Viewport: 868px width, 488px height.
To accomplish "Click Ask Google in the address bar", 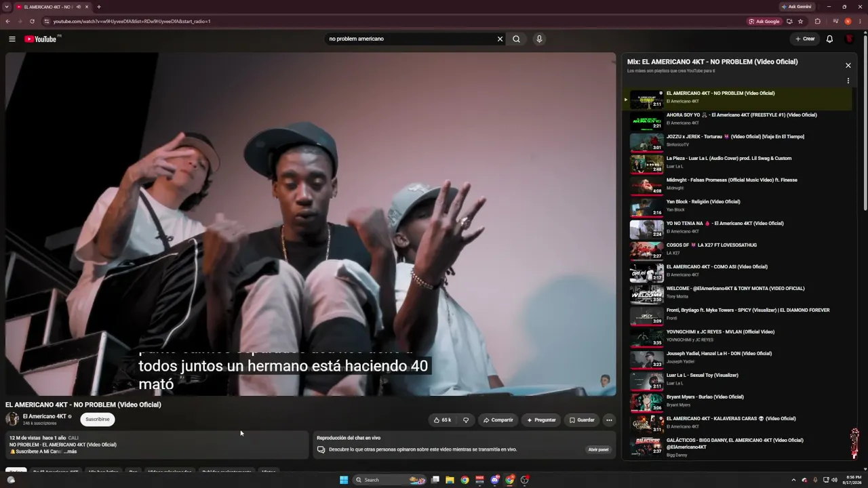I will click(x=764, y=21).
